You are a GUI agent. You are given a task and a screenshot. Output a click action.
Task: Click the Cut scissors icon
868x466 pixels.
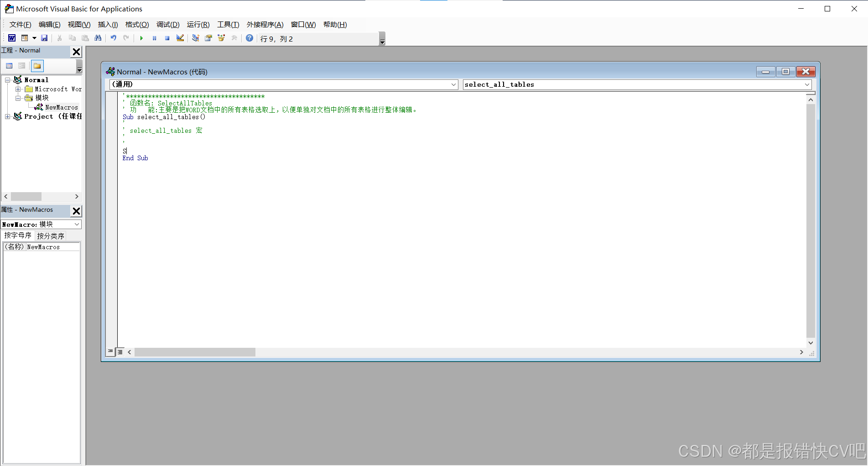[59, 38]
